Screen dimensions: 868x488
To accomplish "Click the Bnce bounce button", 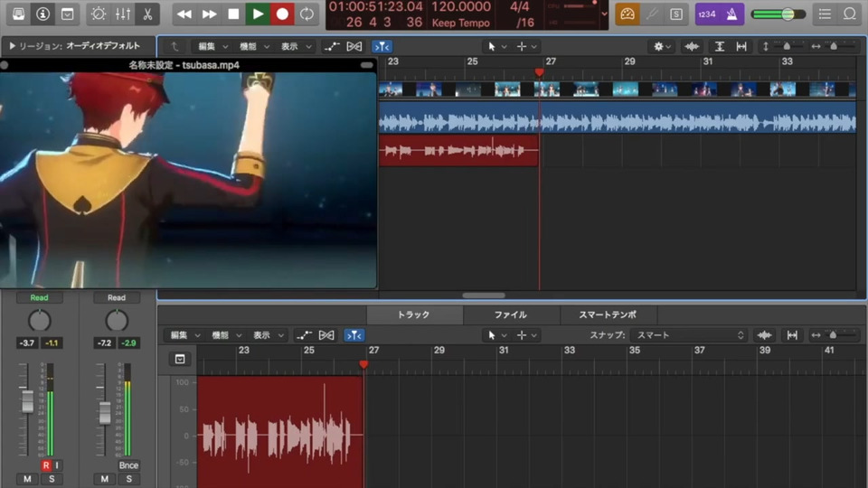I will [x=128, y=465].
